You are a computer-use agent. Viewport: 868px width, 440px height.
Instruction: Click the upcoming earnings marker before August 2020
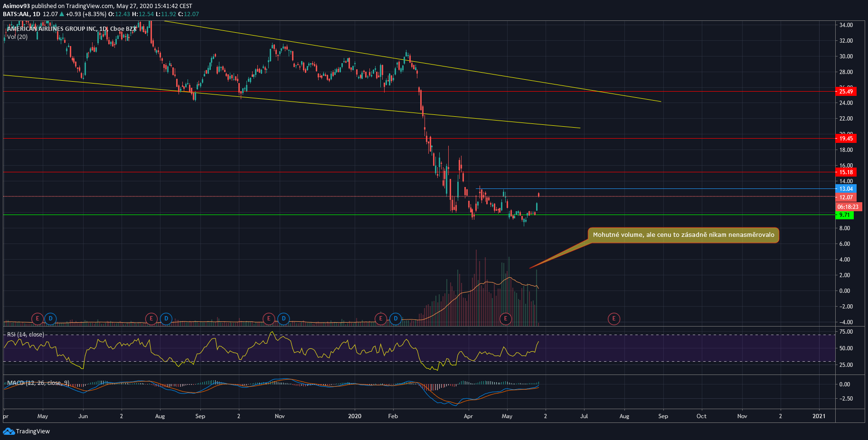tap(614, 318)
